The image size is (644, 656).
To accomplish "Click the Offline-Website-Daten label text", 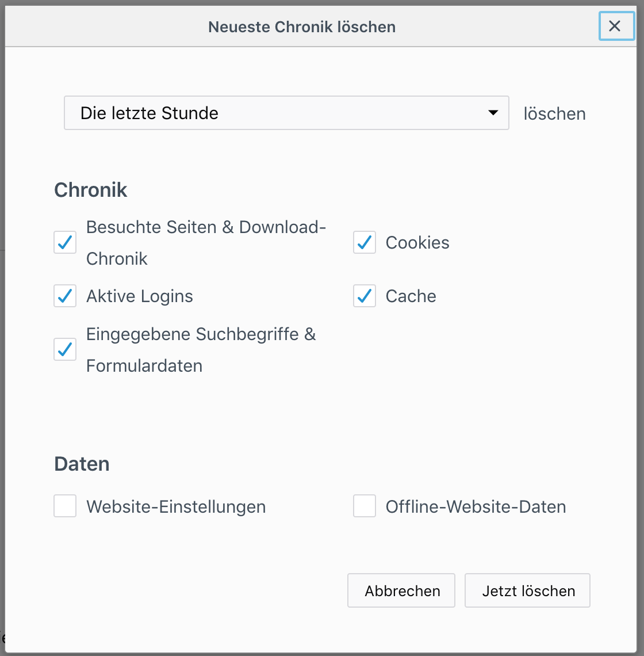I will (476, 506).
